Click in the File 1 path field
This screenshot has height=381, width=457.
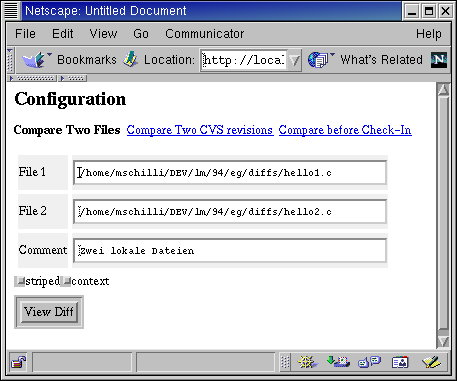click(x=230, y=173)
